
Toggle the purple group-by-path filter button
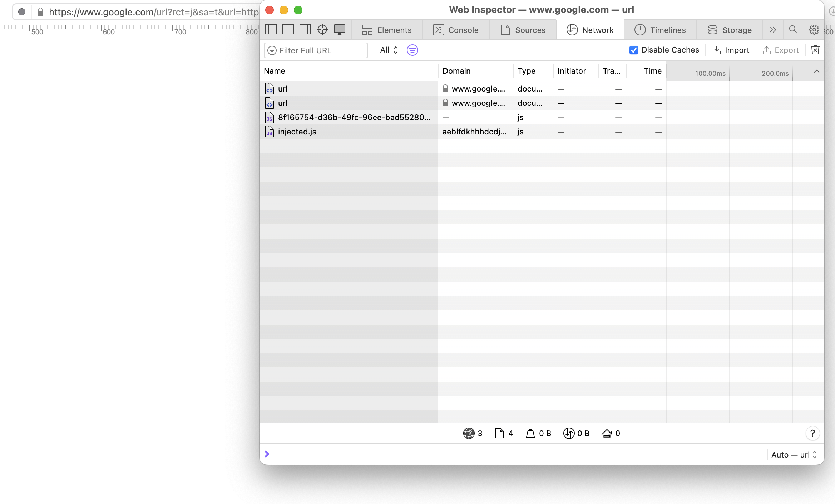tap(412, 50)
